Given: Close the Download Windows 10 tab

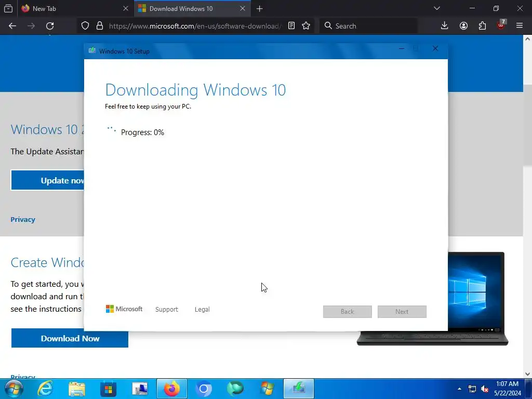Looking at the screenshot, I should [x=243, y=8].
